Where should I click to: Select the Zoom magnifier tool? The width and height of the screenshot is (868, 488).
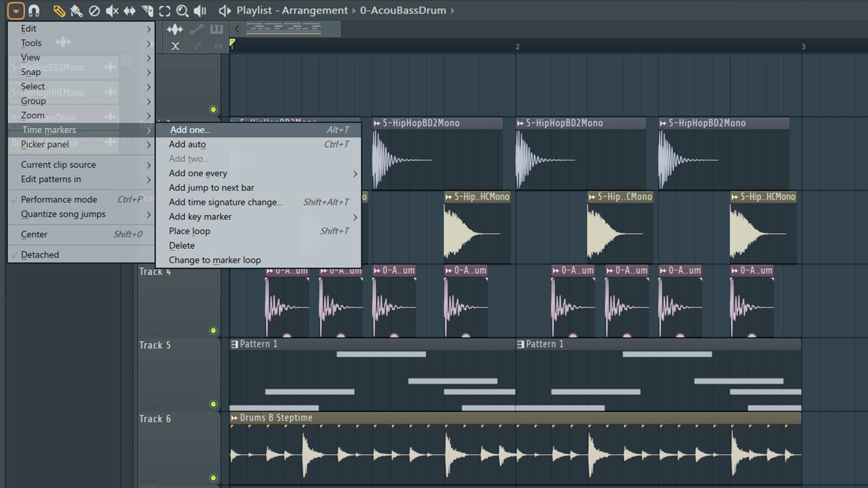coord(182,10)
